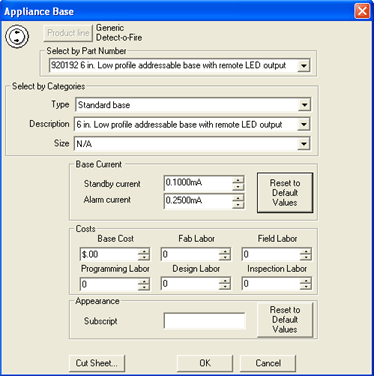The width and height of the screenshot is (374, 376).
Task: Increase the Fab Labor value
Action: 225,251
